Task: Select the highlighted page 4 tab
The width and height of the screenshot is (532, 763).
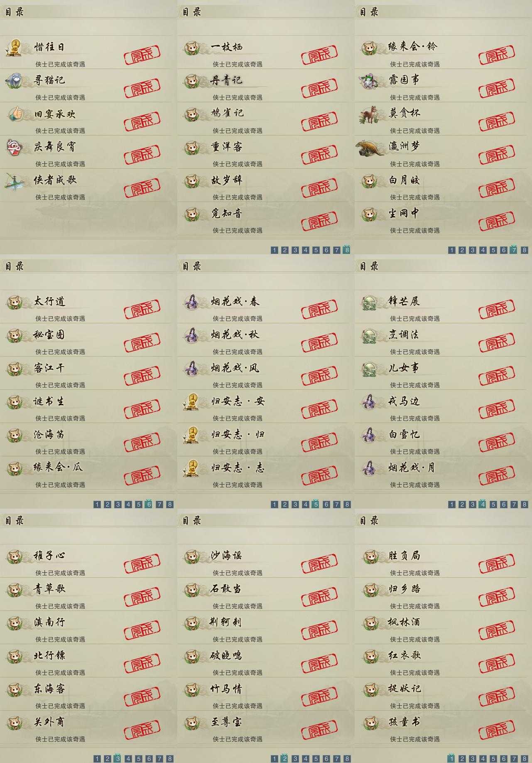Action: (x=483, y=504)
